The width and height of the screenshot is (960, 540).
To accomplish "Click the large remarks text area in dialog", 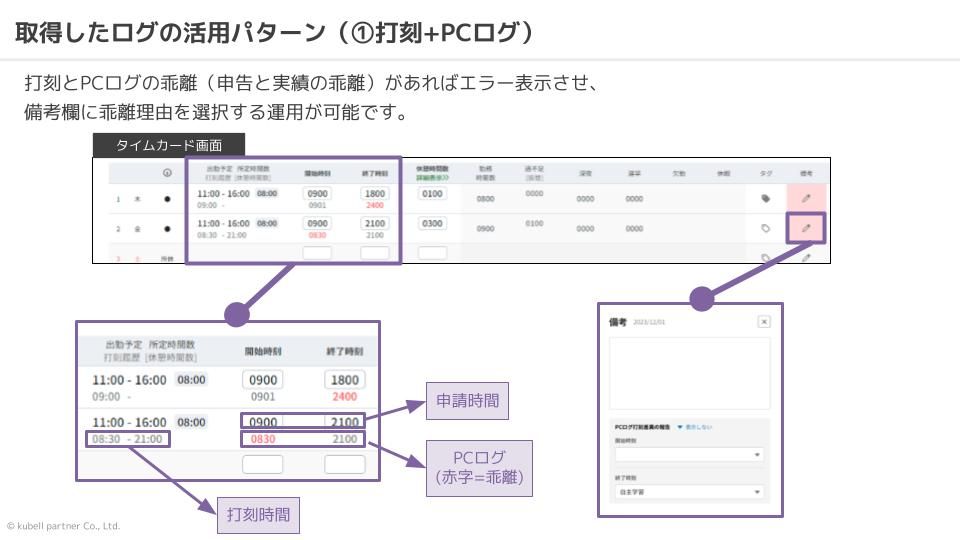I will (x=689, y=373).
